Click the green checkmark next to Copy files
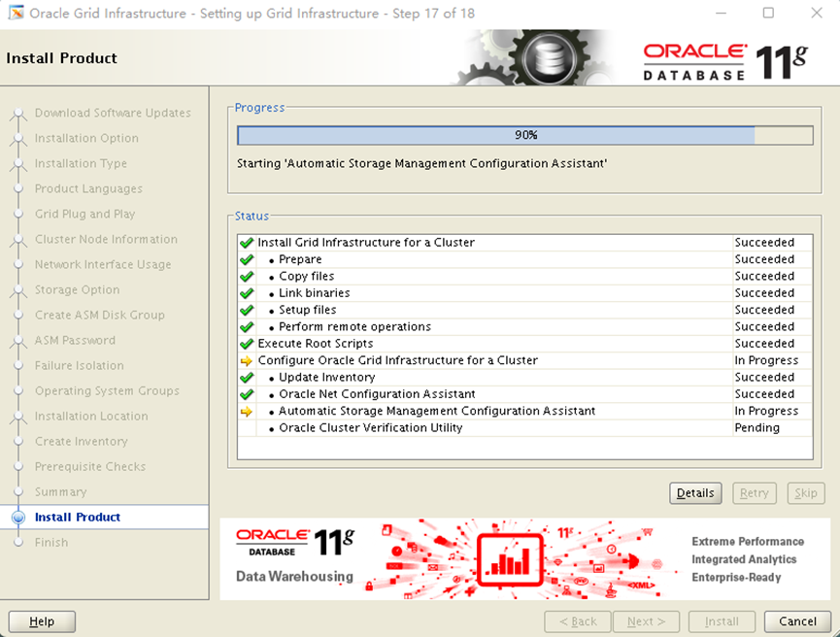Viewport: 840px width, 637px height. click(247, 277)
